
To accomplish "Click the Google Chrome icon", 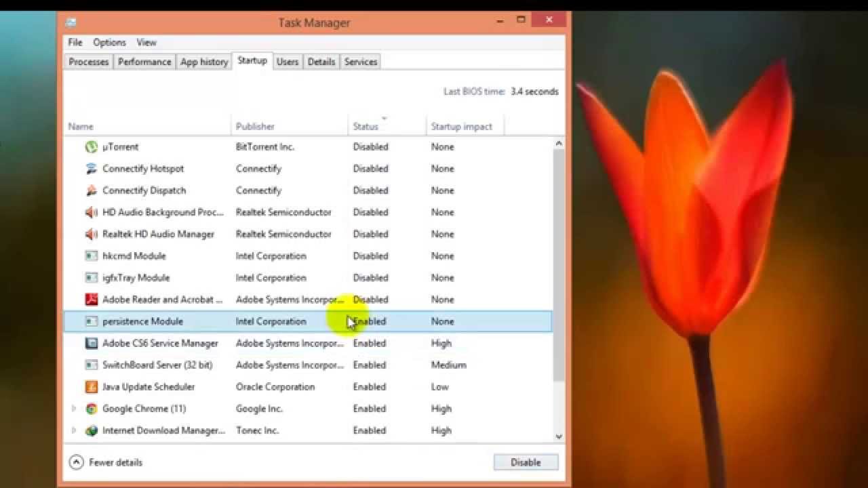I will [x=92, y=408].
